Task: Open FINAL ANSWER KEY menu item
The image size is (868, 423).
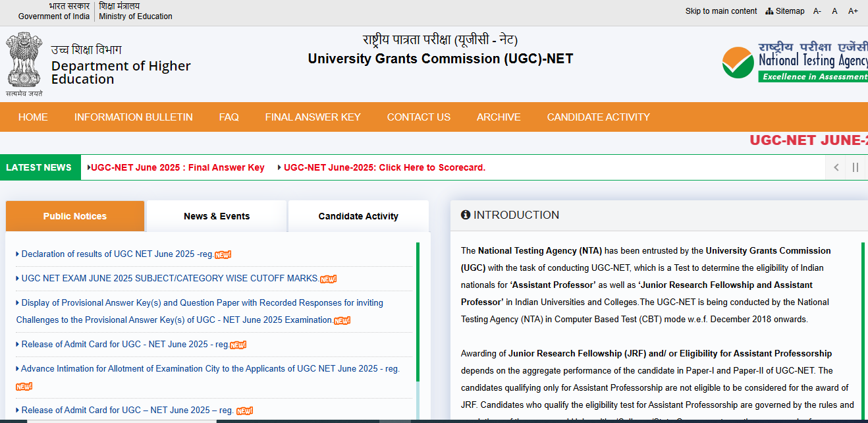Action: point(313,117)
